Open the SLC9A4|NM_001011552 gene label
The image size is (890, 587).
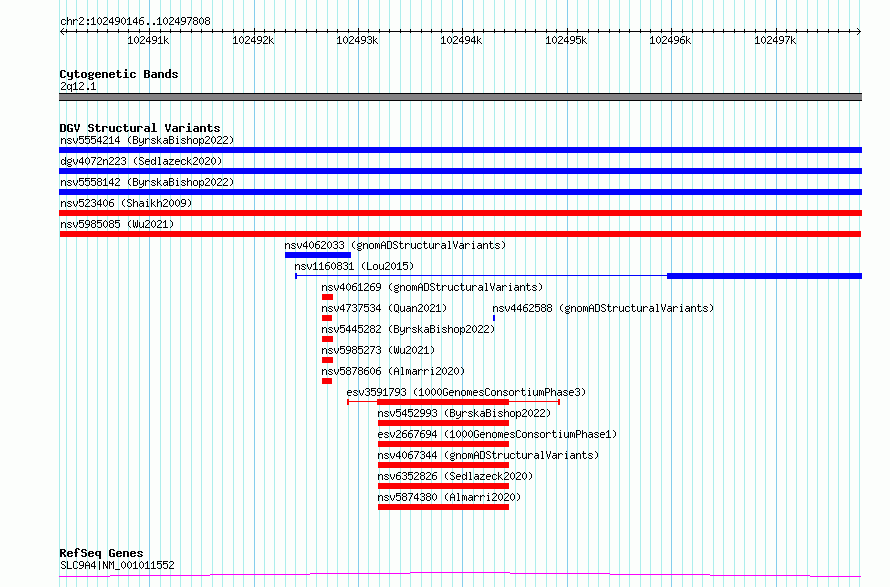(117, 565)
